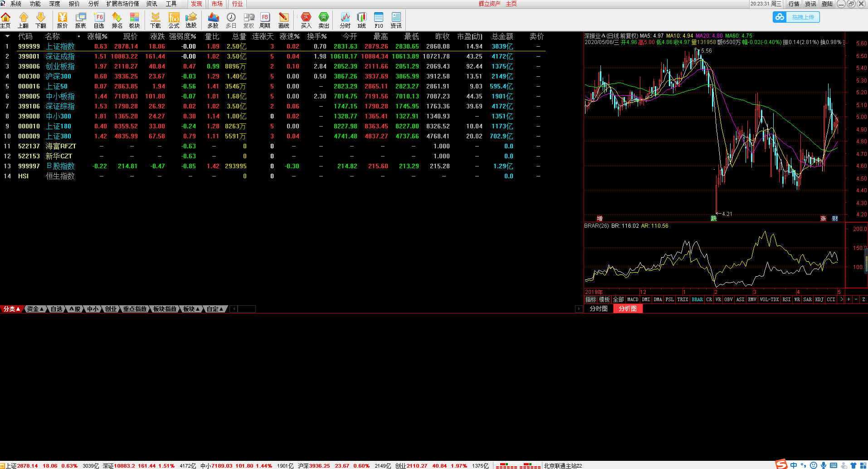Select the KDJ indicator
Image resolution: width=868 pixels, height=469 pixels.
[819, 300]
